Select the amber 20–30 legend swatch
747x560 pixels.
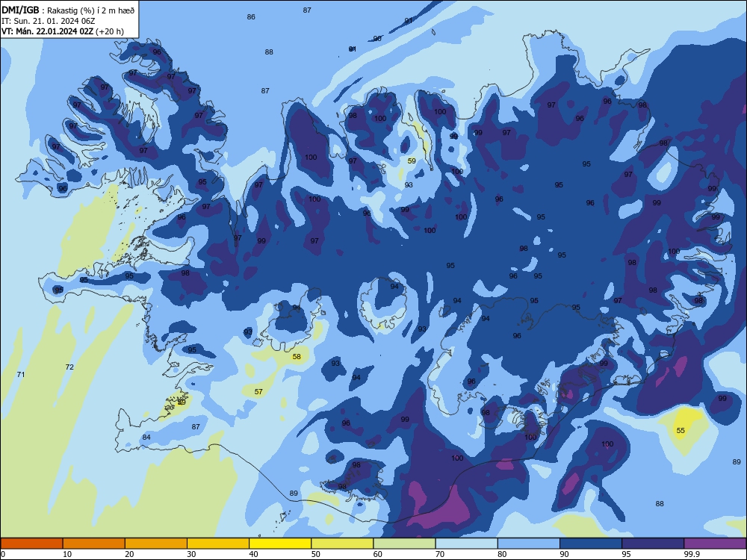(x=156, y=544)
